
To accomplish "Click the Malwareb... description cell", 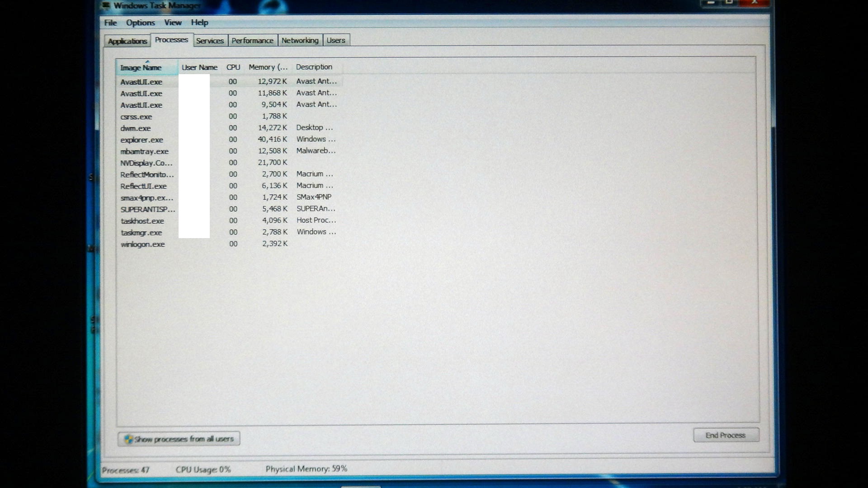I will tap(316, 151).
